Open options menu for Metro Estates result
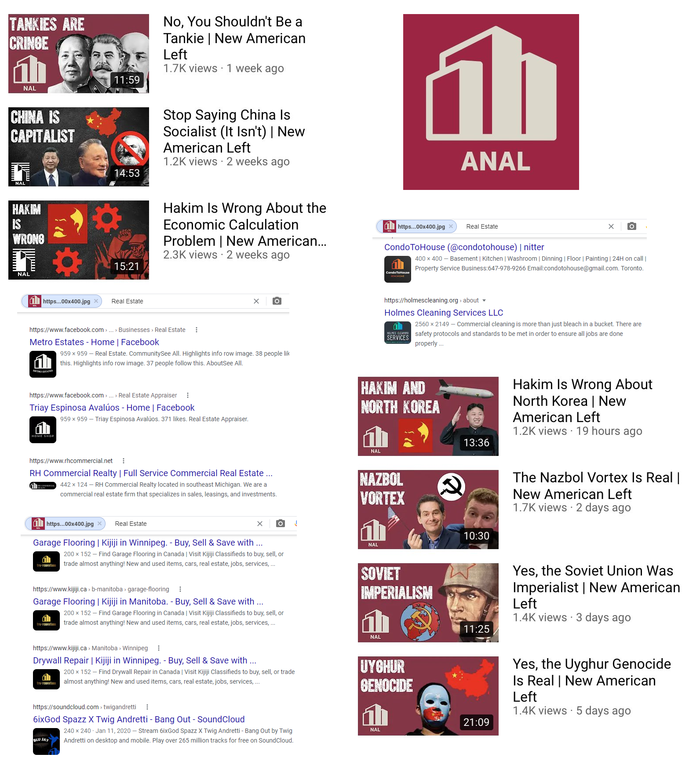The width and height of the screenshot is (700, 765). coord(197,330)
